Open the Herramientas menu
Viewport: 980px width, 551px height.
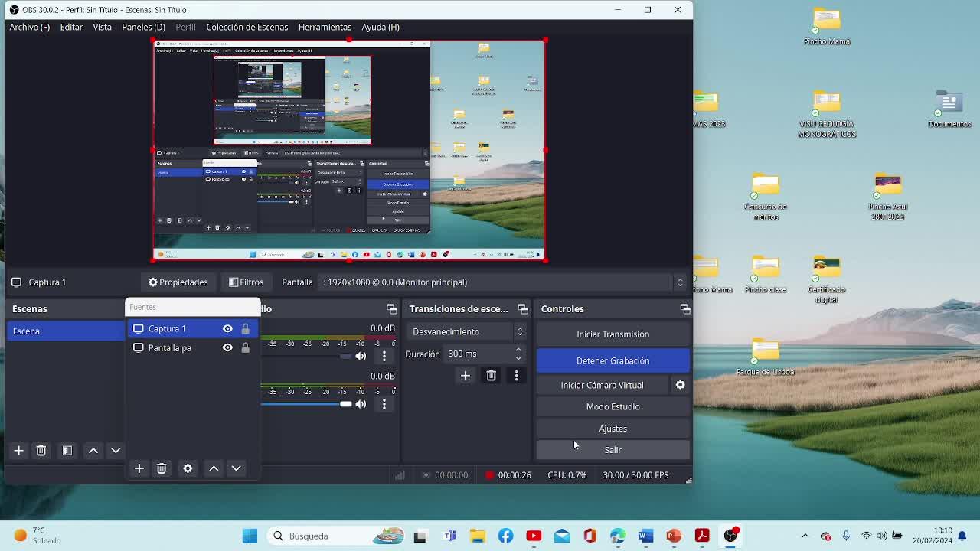pos(325,27)
